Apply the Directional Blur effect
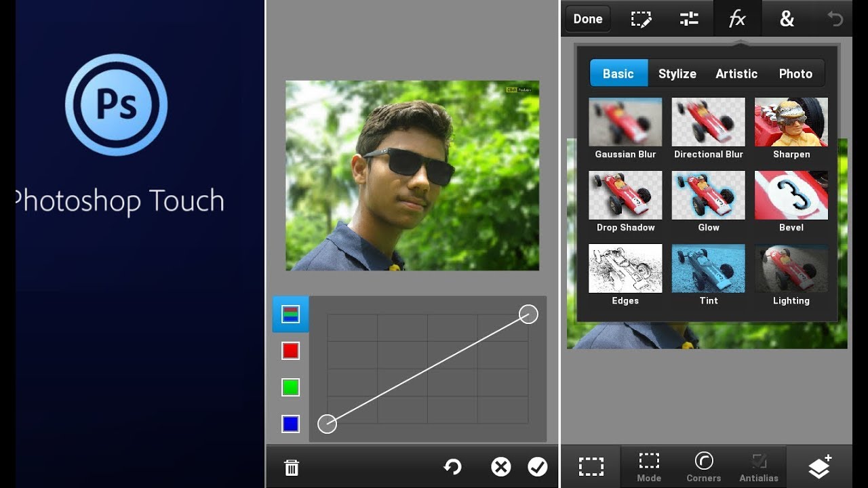 [708, 129]
